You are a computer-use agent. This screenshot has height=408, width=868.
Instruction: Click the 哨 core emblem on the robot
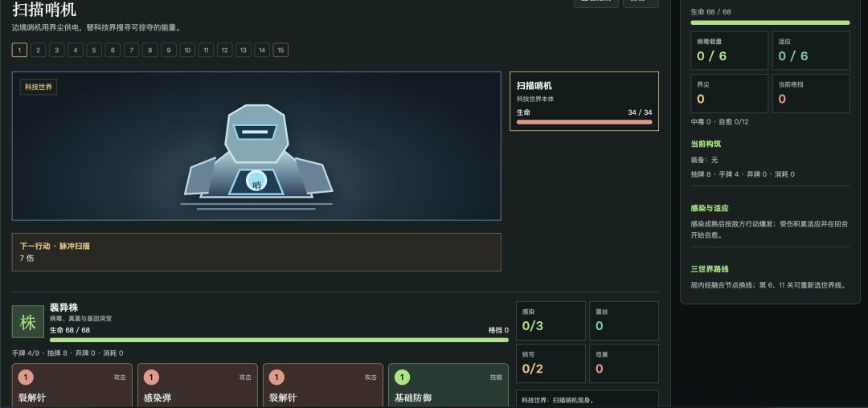256,182
